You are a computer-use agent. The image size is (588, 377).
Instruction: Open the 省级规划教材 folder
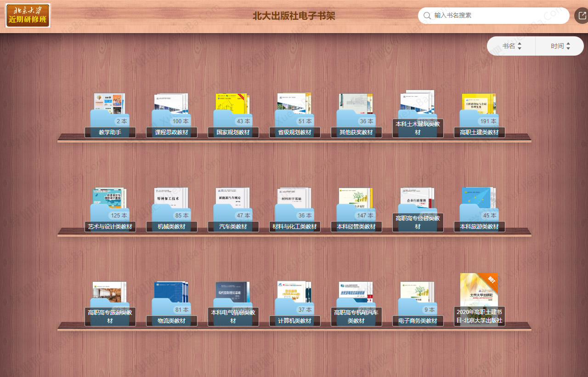(x=294, y=115)
